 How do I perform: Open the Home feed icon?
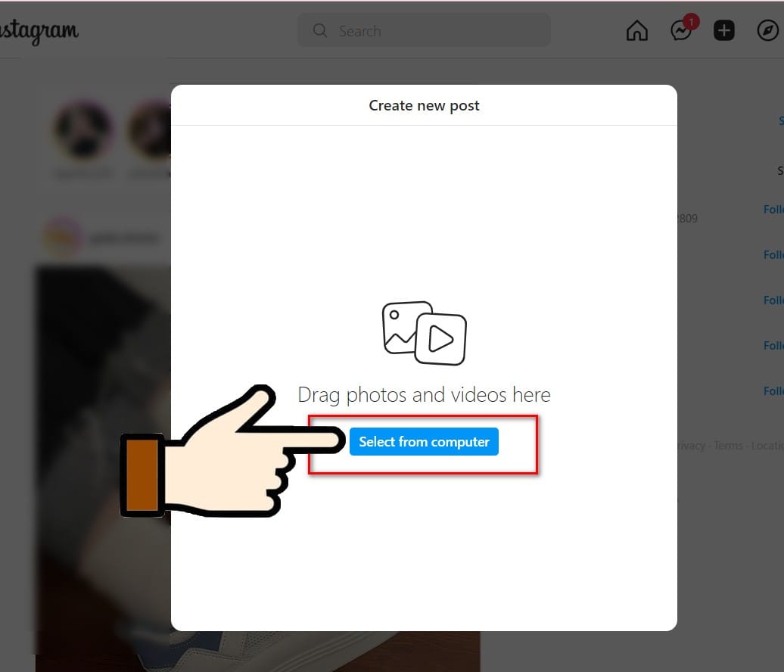(636, 31)
